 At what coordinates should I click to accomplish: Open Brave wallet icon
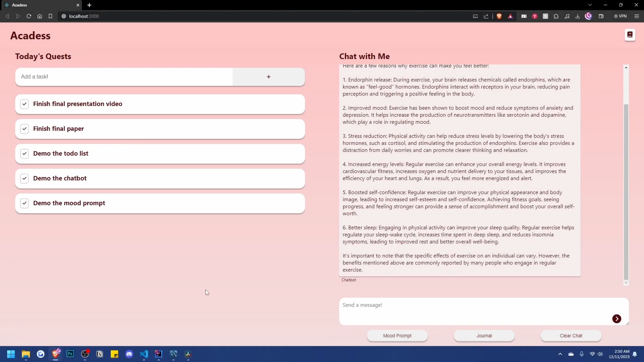tap(601, 16)
